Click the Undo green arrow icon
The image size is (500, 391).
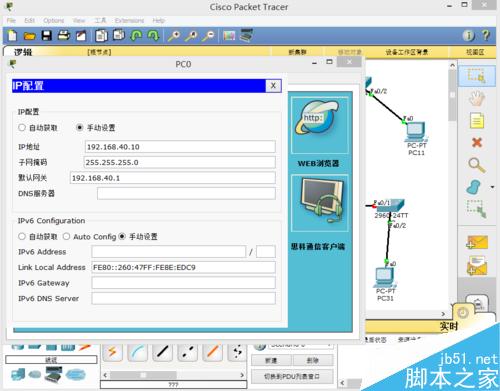click(x=136, y=35)
